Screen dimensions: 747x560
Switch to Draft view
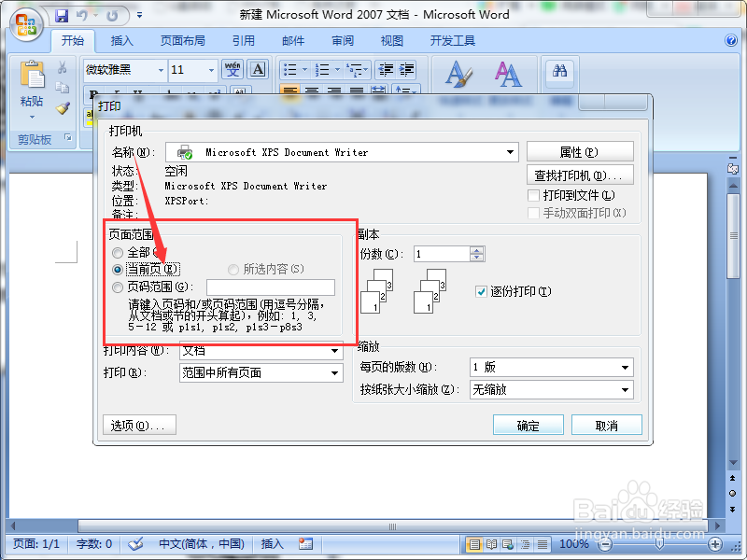click(543, 544)
